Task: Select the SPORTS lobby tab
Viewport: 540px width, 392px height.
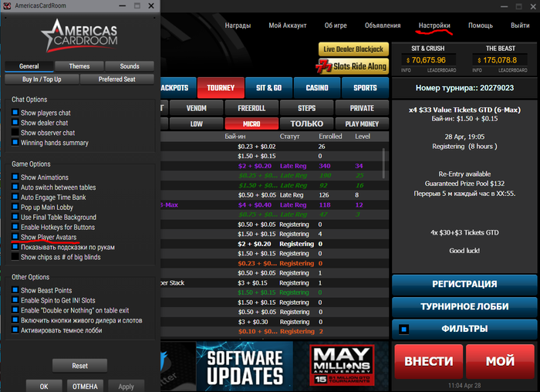Action: (x=365, y=88)
